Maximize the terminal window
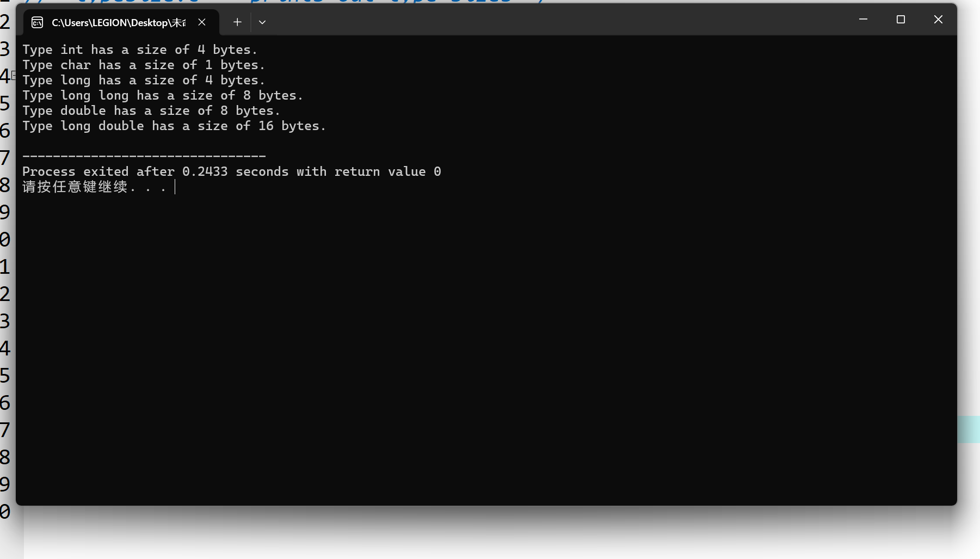This screenshot has width=980, height=559. 901,20
